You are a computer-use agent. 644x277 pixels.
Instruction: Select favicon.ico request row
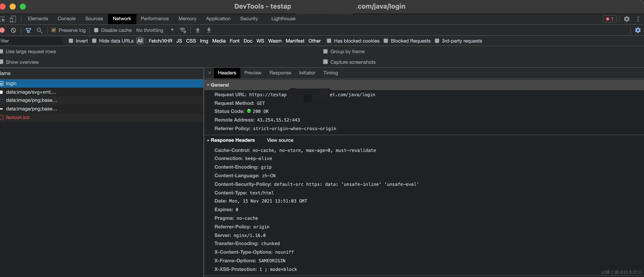(18, 117)
